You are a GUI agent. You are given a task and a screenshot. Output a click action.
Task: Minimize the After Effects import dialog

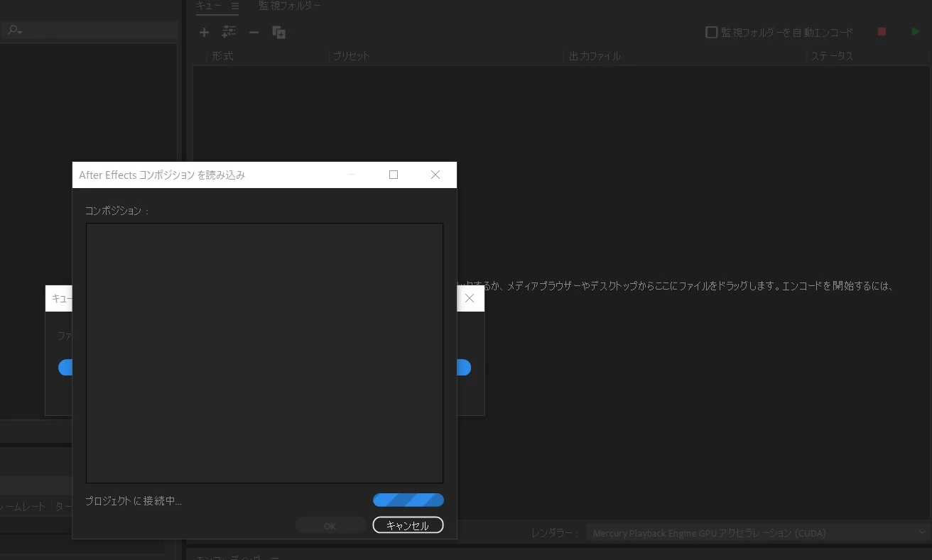[352, 175]
